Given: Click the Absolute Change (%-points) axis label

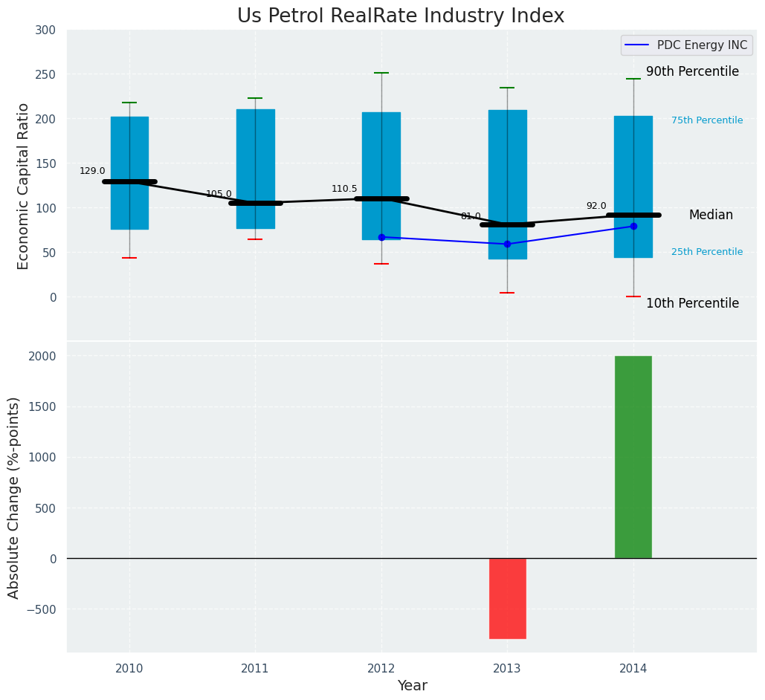Looking at the screenshot, I should (x=14, y=497).
